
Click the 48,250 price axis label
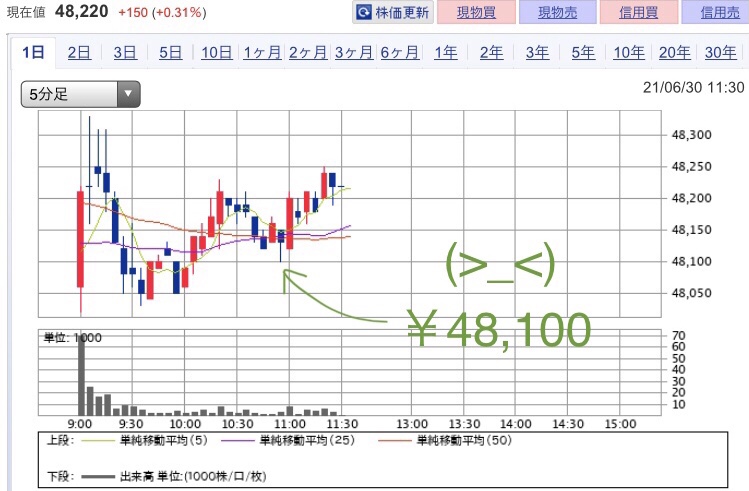[x=692, y=167]
